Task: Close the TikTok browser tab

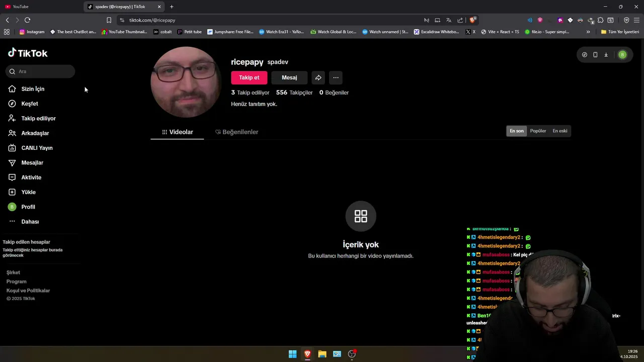Action: [x=159, y=7]
